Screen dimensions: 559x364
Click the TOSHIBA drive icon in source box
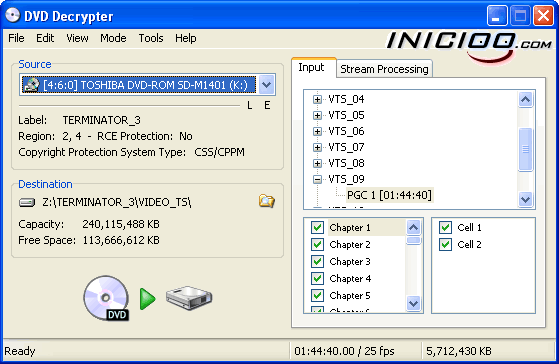pyautogui.click(x=31, y=85)
